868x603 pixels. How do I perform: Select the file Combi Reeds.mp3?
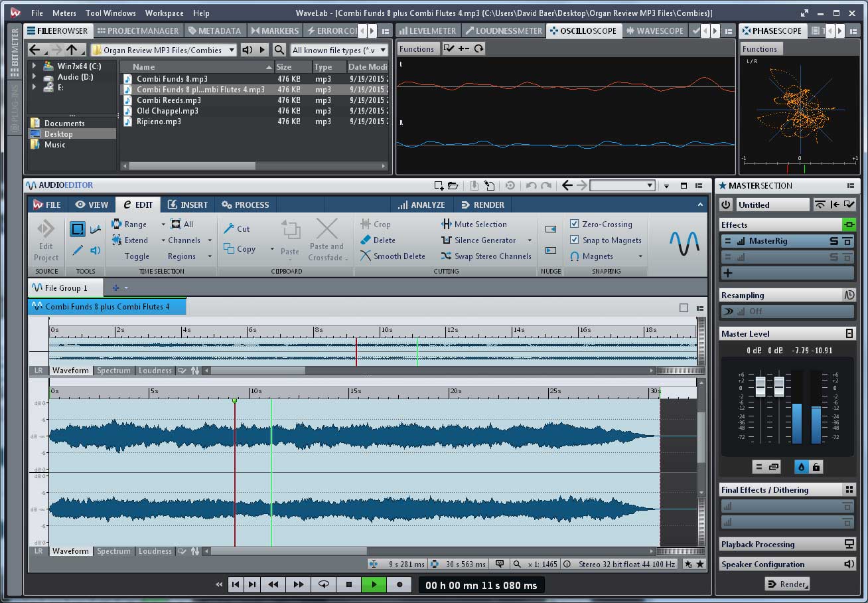coord(169,100)
